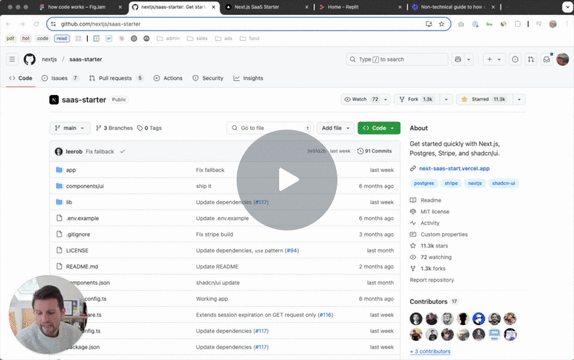Select the stripe topic tag
Viewport: 574px width, 360px height.
tap(451, 183)
